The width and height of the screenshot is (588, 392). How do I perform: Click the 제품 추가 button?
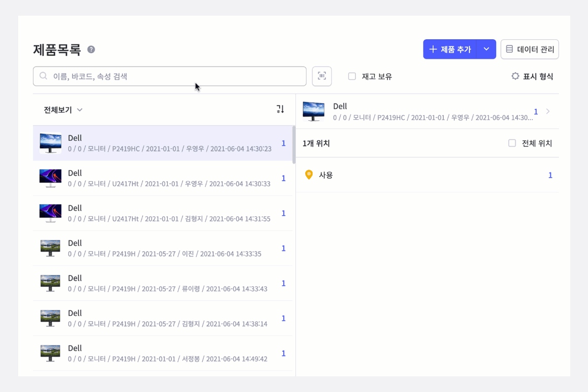[450, 49]
